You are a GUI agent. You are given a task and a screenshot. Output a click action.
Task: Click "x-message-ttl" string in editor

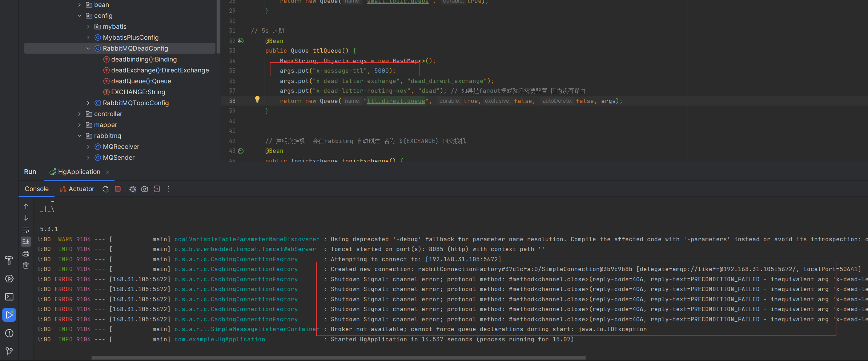pos(339,71)
